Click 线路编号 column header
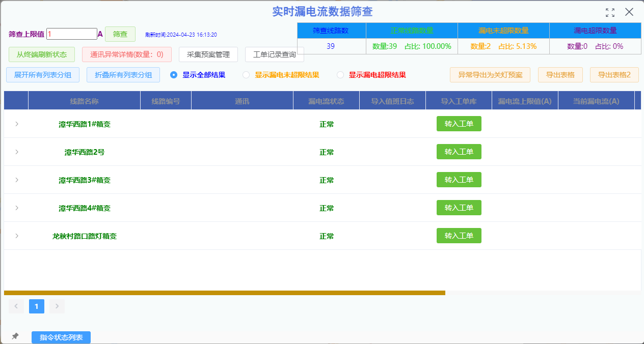 [x=166, y=101]
